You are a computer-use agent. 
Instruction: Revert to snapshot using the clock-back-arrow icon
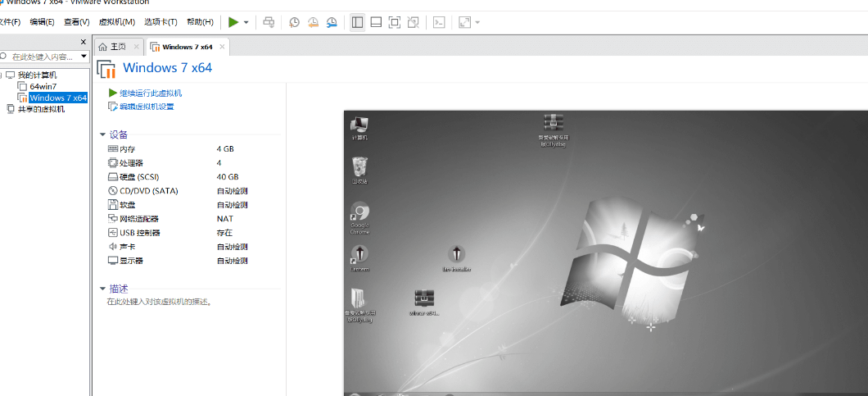[313, 22]
